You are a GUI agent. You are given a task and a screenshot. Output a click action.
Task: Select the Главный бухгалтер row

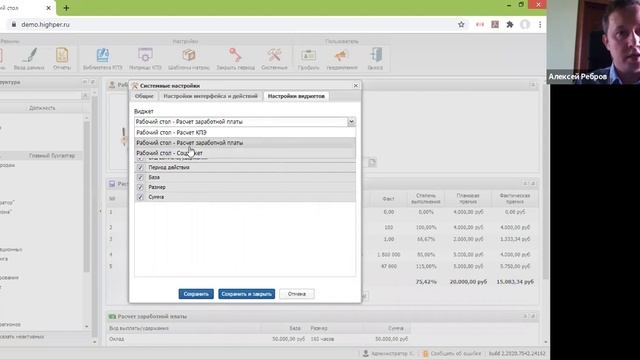point(41,156)
